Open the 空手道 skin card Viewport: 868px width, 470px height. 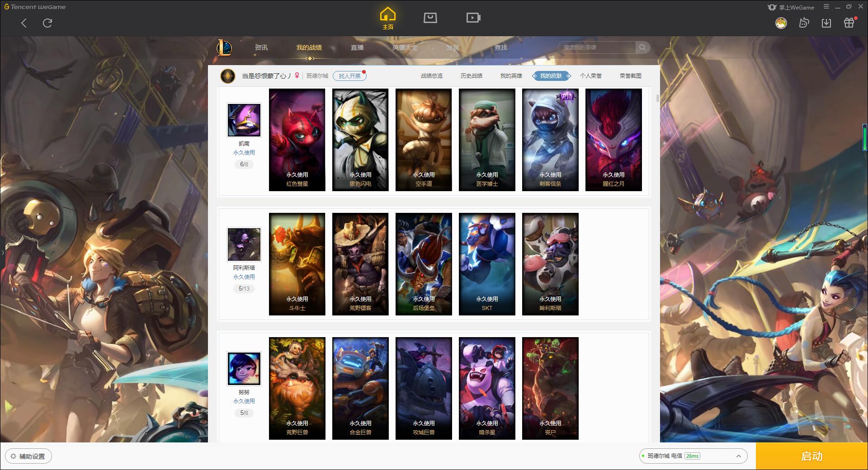[x=424, y=140]
